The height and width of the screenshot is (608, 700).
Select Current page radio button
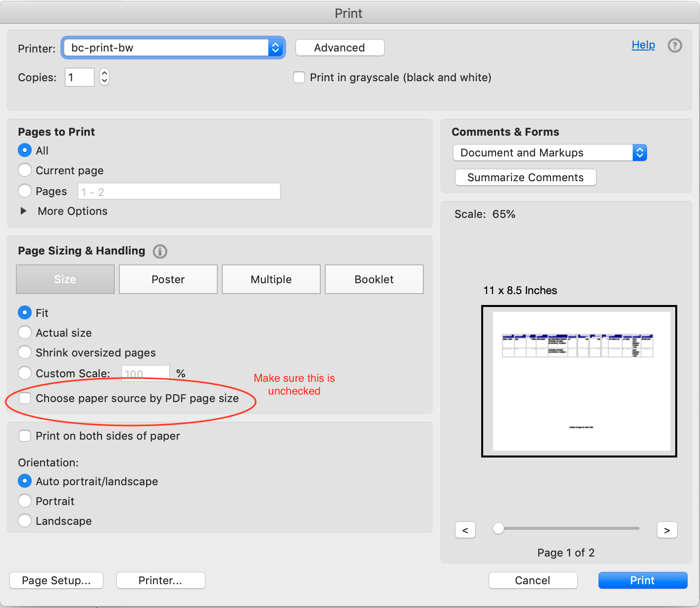click(x=25, y=170)
